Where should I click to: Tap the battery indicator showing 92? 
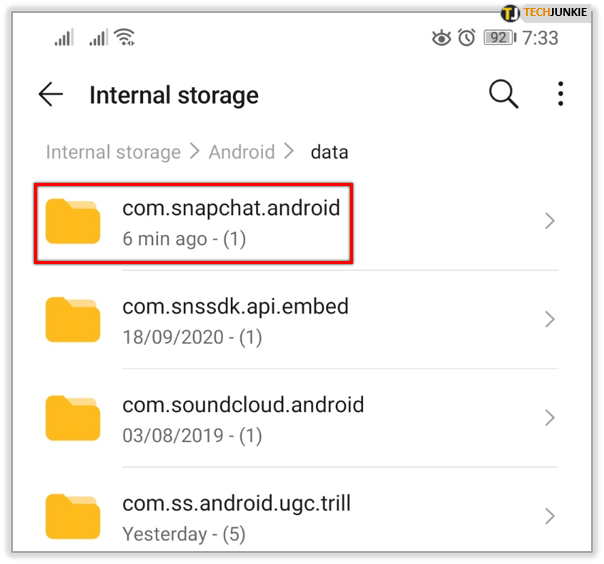500,38
